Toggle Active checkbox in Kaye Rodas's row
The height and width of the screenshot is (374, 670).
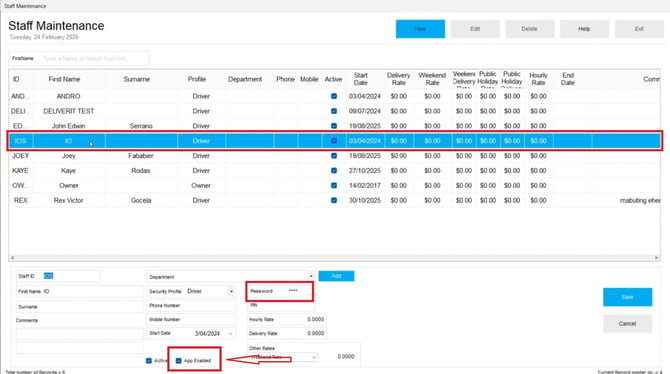(334, 171)
